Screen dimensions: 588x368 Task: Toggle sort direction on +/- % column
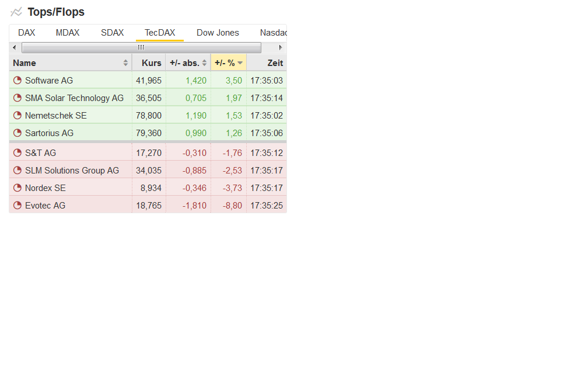(x=240, y=63)
